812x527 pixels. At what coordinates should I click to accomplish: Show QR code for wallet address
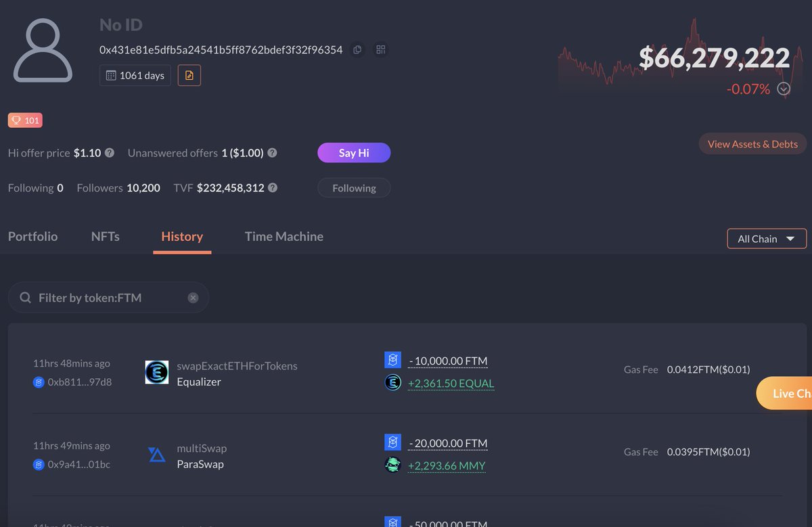[381, 49]
